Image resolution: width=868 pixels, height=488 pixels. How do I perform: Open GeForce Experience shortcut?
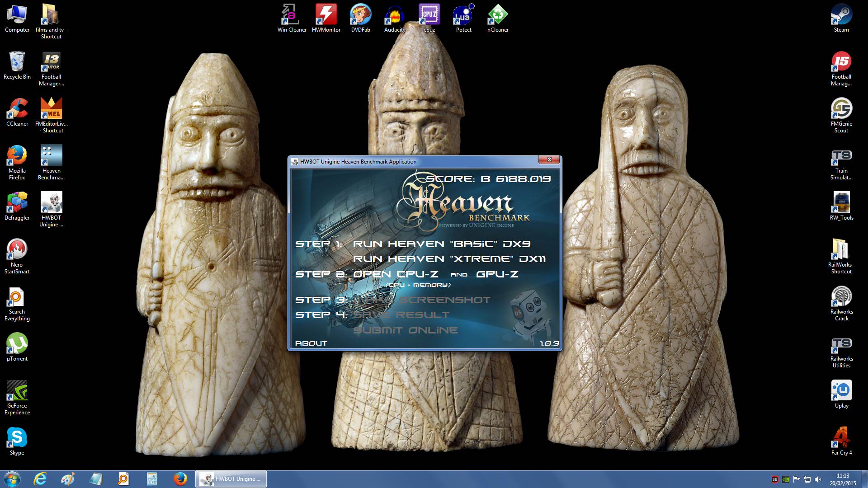(17, 397)
